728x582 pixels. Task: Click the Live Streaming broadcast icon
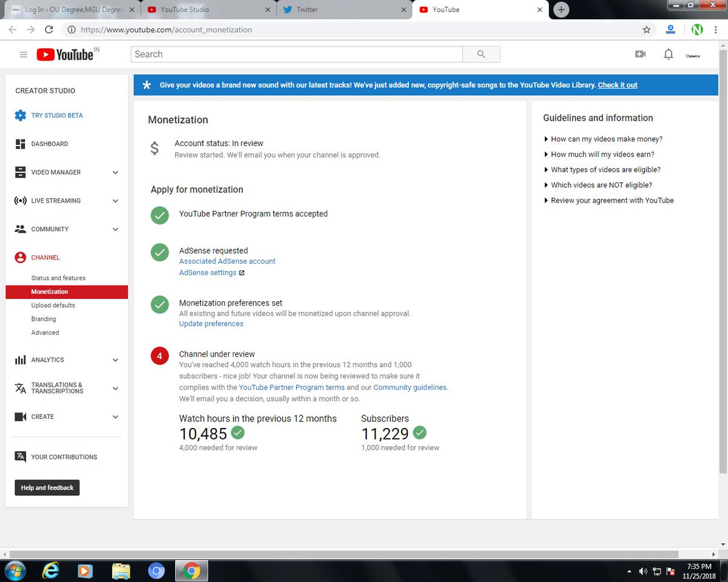click(20, 201)
